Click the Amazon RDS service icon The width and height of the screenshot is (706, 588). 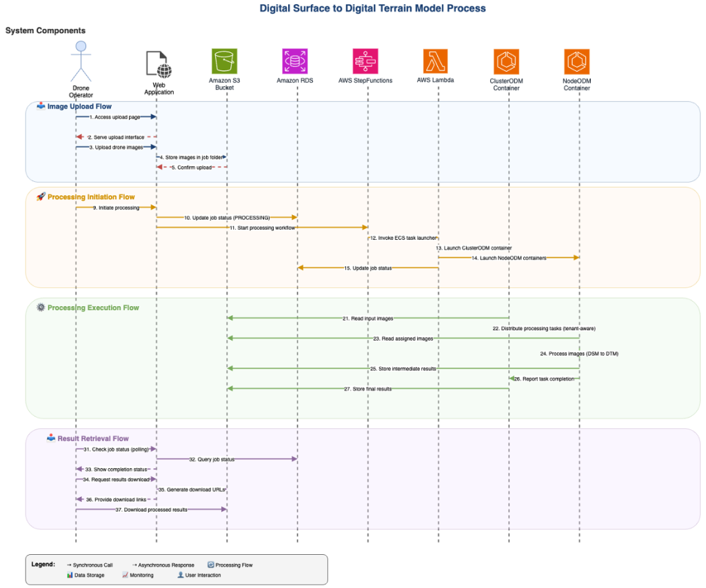coord(295,61)
